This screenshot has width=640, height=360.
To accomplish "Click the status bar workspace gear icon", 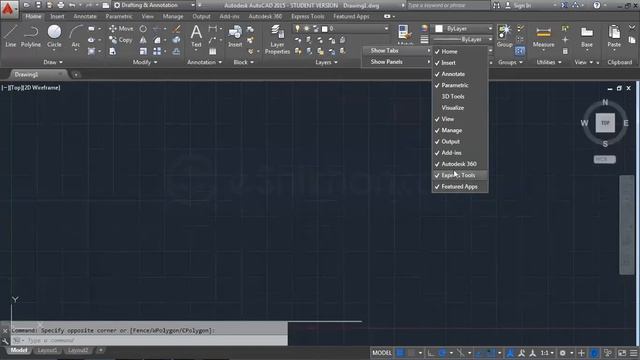I will pyautogui.click(x=562, y=353).
